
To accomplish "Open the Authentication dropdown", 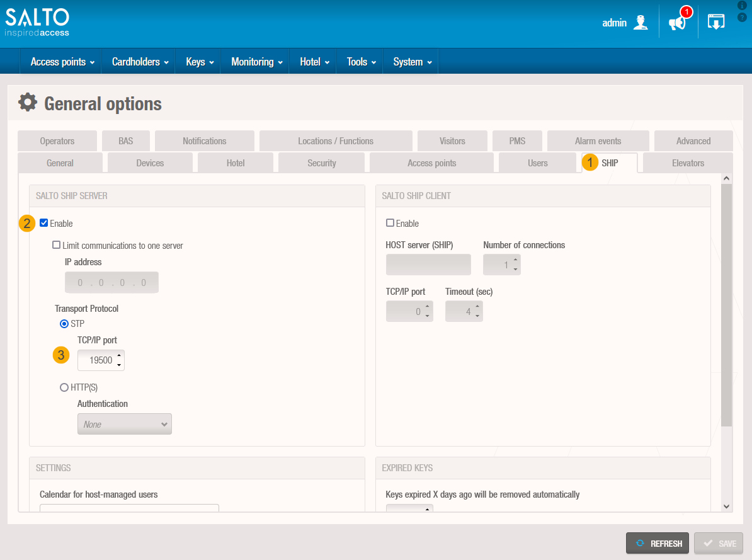I will [125, 425].
